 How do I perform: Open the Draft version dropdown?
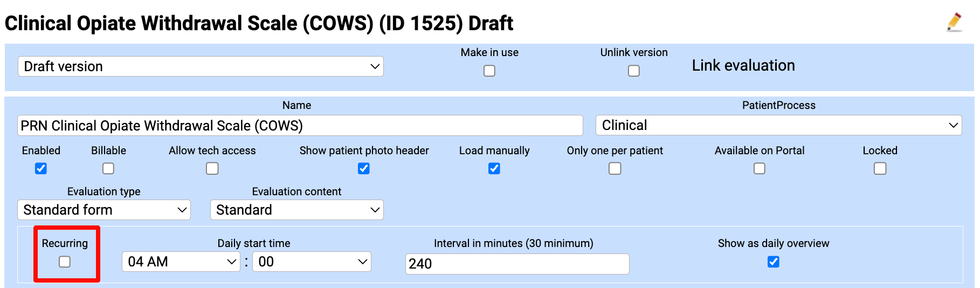click(200, 66)
